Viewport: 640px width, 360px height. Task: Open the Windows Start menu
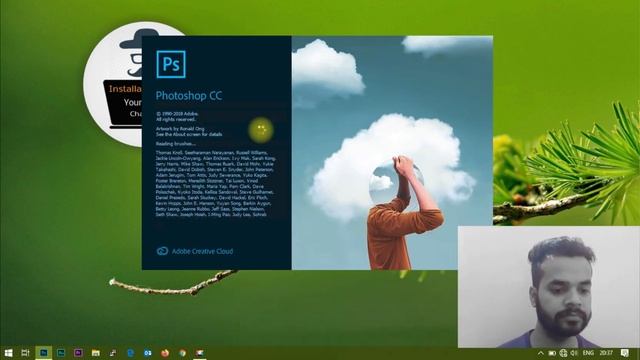8,353
